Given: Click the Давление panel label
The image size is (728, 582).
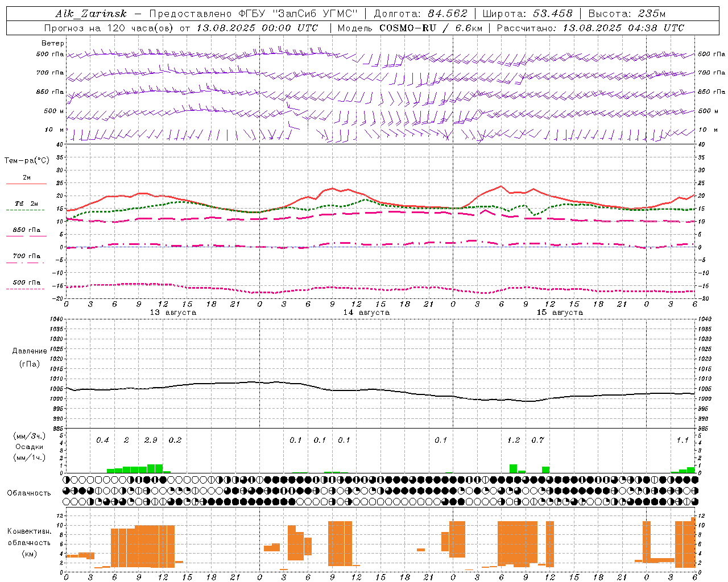Looking at the screenshot, I should (x=30, y=351).
